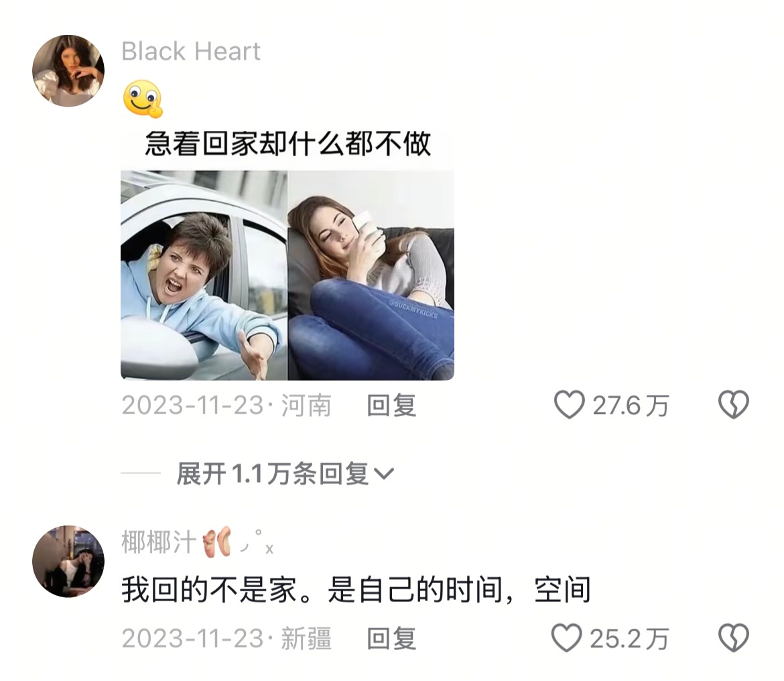Reply to Black Heart's comment via 回复
The image size is (784, 681).
click(391, 405)
